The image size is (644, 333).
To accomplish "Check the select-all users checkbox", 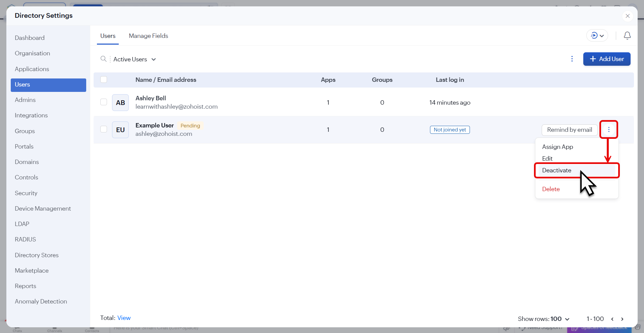I will coord(104,79).
